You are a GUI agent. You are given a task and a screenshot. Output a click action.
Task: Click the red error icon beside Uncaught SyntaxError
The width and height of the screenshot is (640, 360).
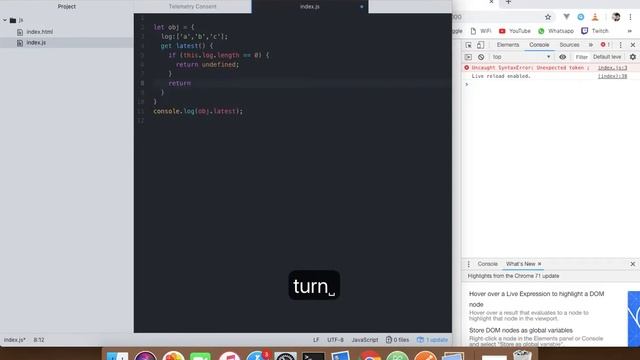click(x=467, y=68)
